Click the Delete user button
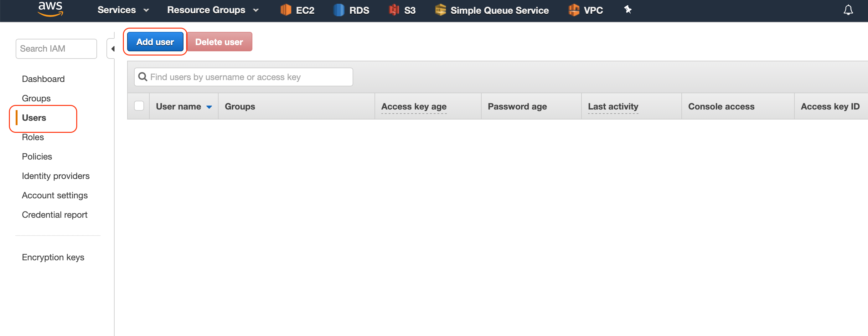Image resolution: width=868 pixels, height=336 pixels. pyautogui.click(x=219, y=41)
